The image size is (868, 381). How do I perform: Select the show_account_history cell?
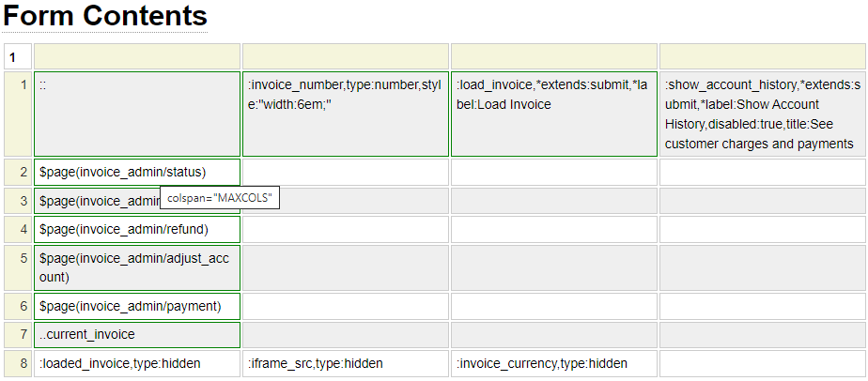tap(762, 114)
